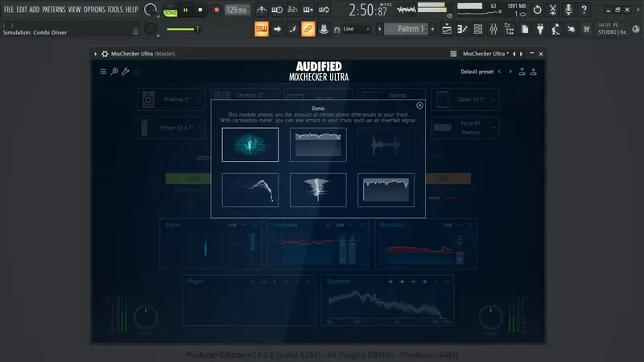Open the TOOLS menu

(115, 10)
